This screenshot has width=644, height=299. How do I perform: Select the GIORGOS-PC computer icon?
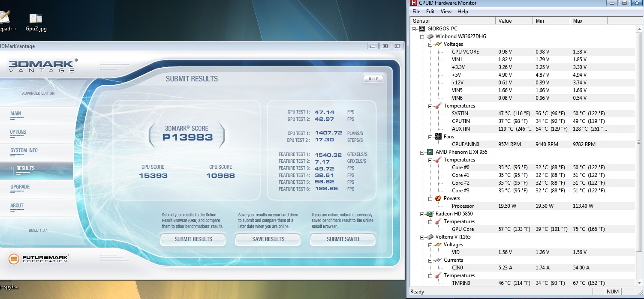click(x=422, y=29)
